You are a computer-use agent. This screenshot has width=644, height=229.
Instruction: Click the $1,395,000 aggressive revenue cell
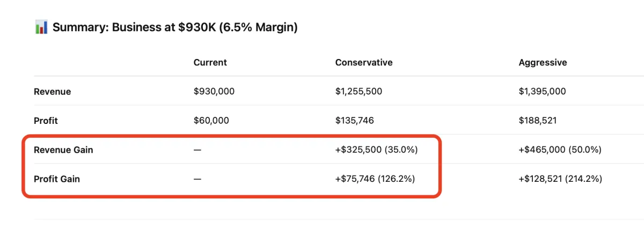542,92
